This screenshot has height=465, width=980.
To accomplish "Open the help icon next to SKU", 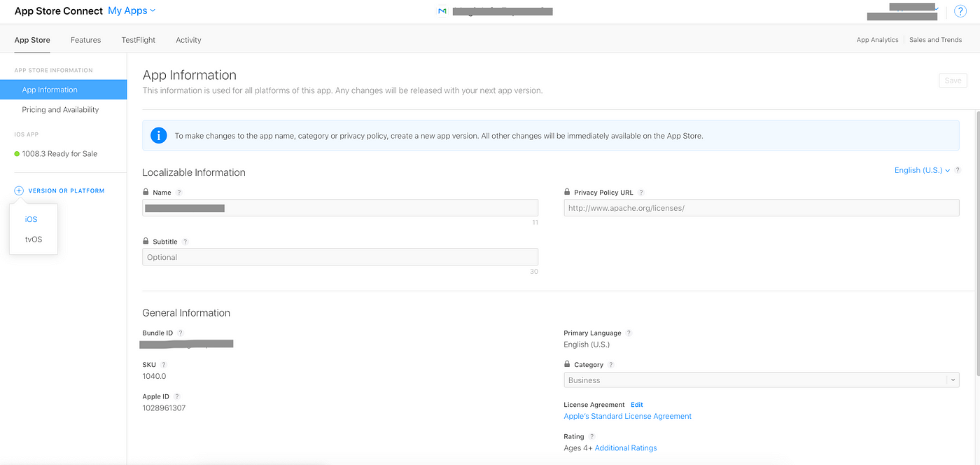I will click(164, 365).
